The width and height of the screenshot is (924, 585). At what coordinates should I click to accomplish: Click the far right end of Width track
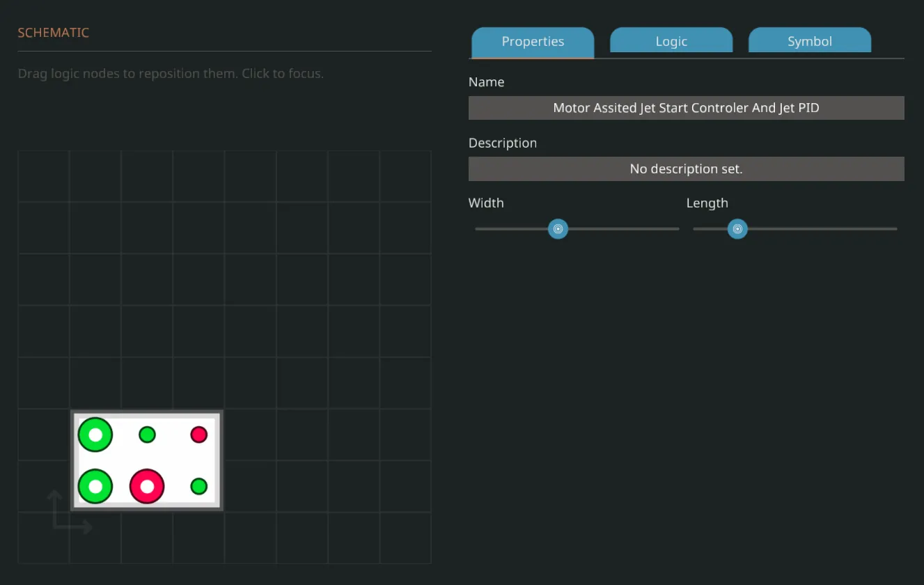(x=676, y=228)
